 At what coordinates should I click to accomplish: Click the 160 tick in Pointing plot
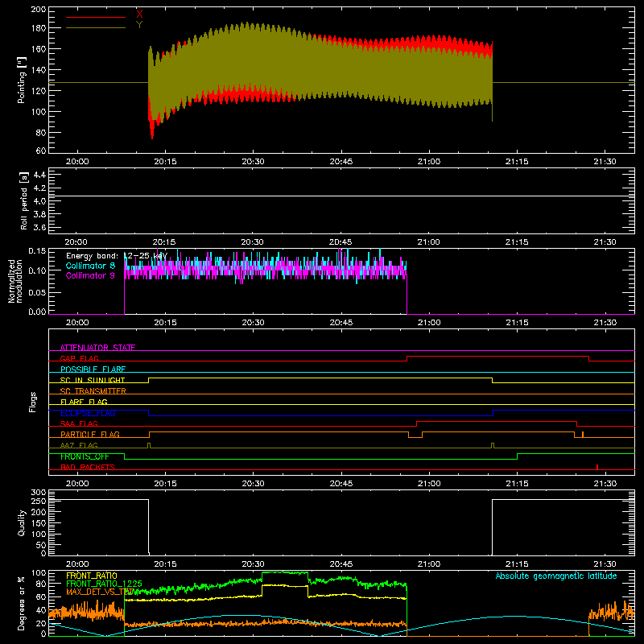click(x=38, y=49)
